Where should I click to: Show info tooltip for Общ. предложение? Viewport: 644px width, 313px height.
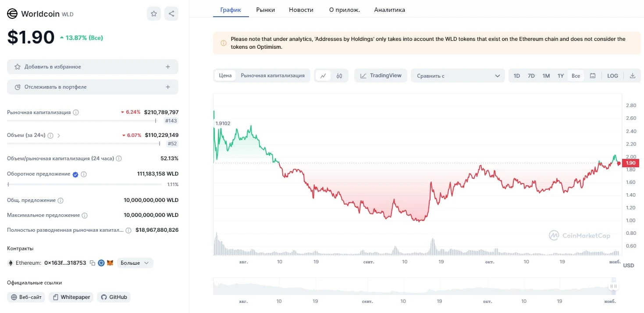point(60,201)
